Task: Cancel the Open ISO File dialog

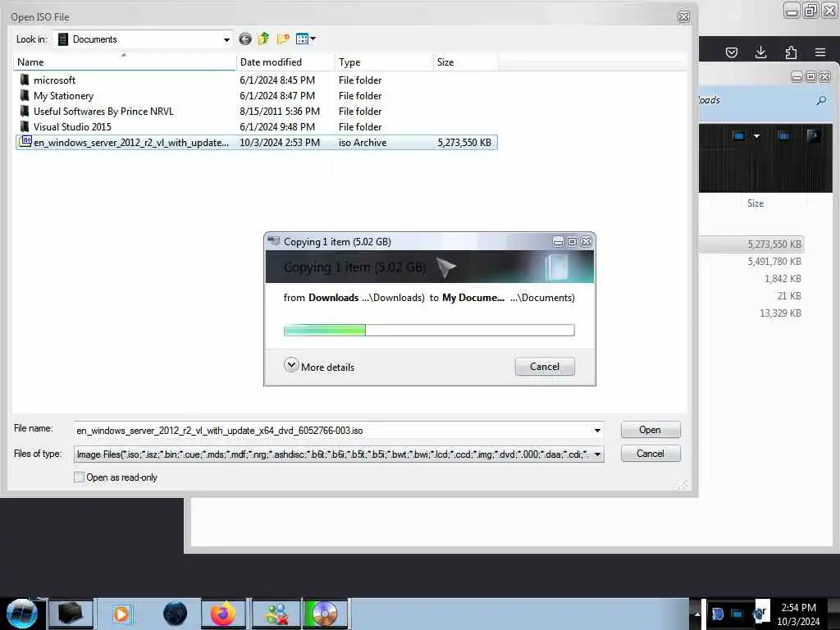Action: [x=651, y=453]
